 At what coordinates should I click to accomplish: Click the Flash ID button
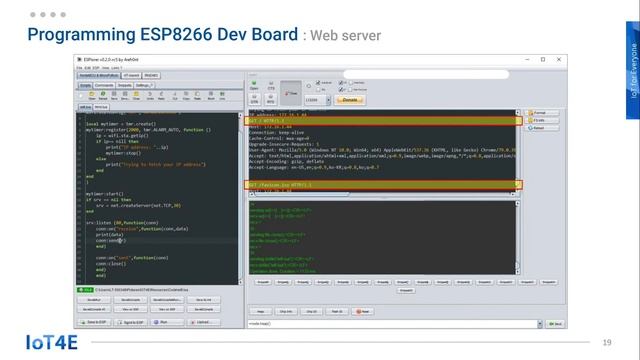tap(337, 311)
